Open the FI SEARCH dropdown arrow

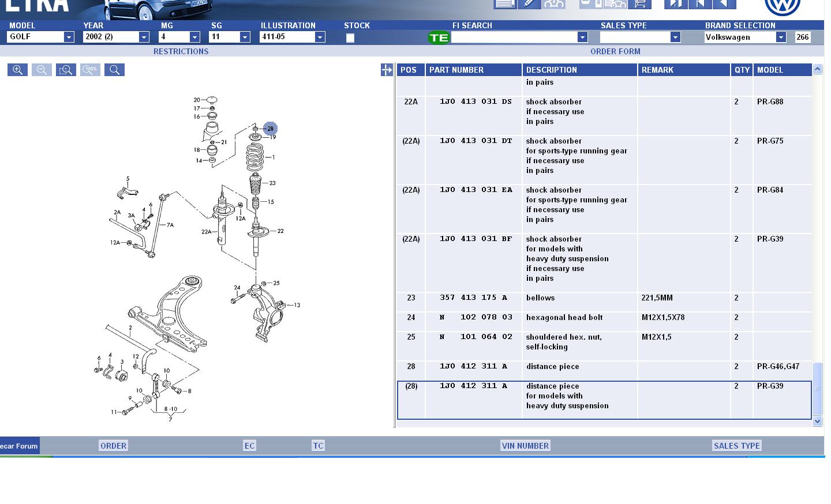(x=582, y=37)
